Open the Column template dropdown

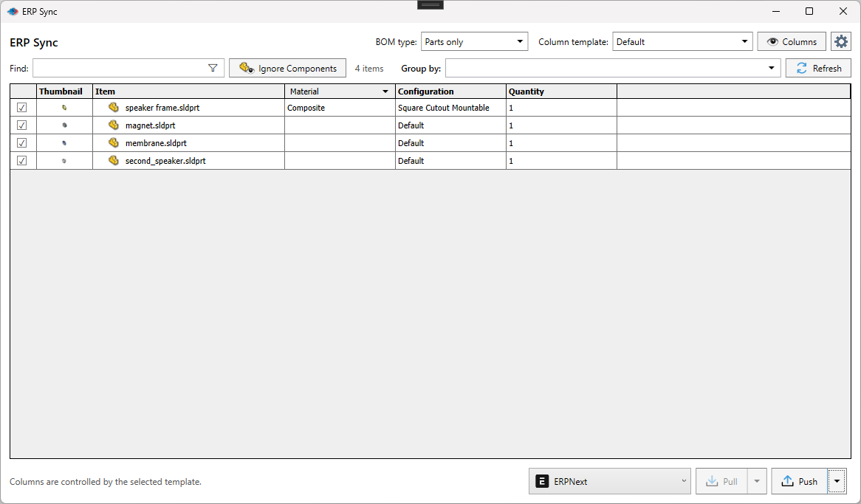tap(682, 42)
